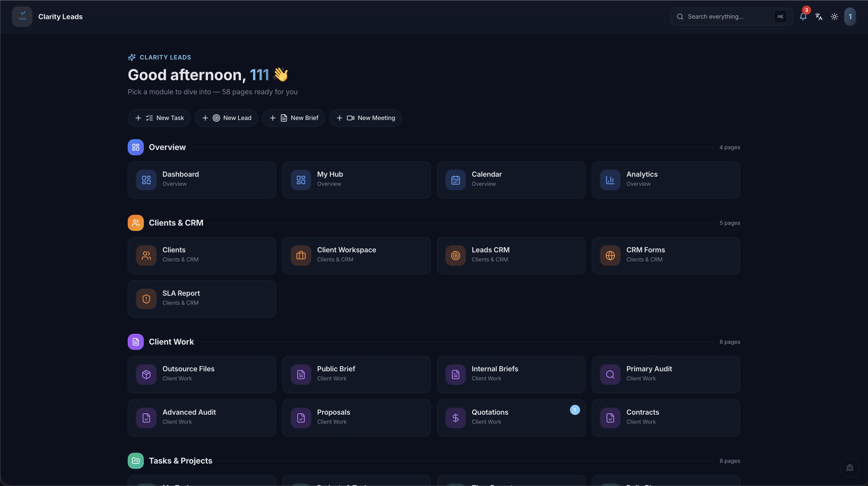868x486 pixels.
Task: Click the "5 pages" count label
Action: tap(729, 223)
